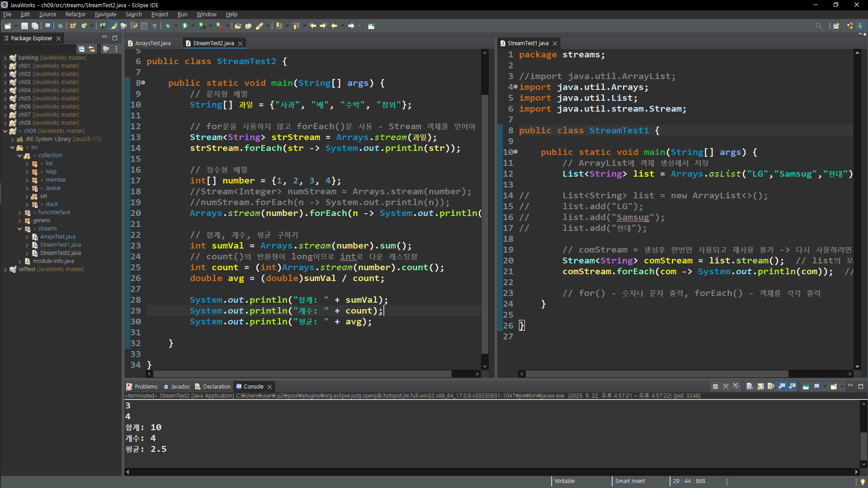Image resolution: width=868 pixels, height=488 pixels.
Task: Clear the console output
Action: 750,386
